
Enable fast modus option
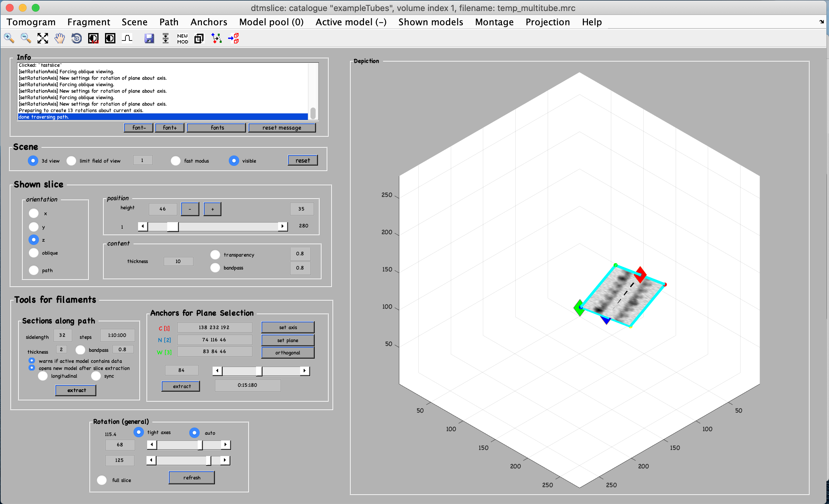pos(176,161)
